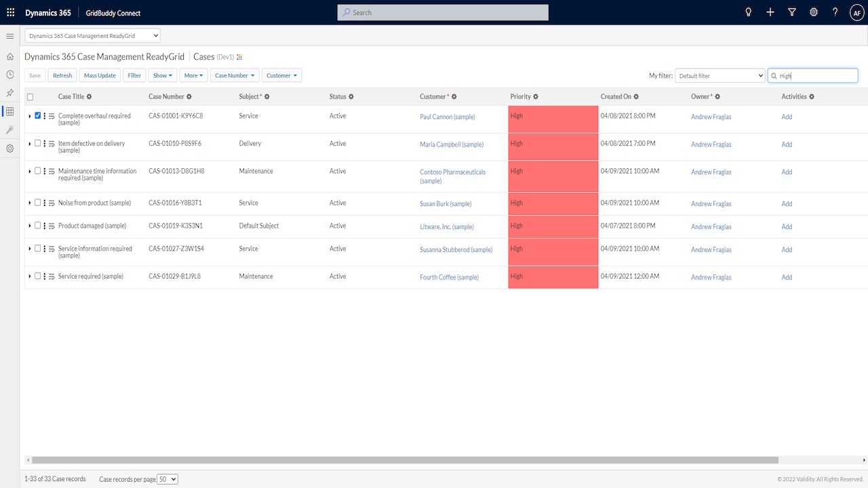Check the Item defective on delivery row
This screenshot has width=868, height=488.
(x=38, y=144)
